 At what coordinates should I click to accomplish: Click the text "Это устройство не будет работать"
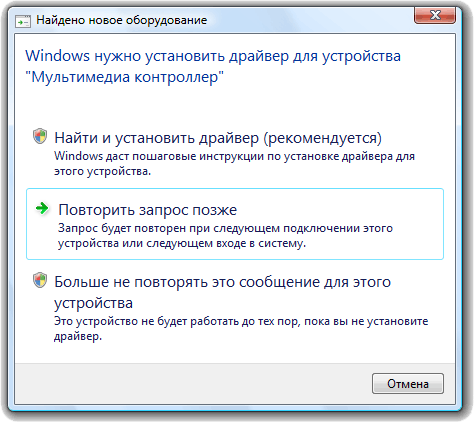(241, 328)
